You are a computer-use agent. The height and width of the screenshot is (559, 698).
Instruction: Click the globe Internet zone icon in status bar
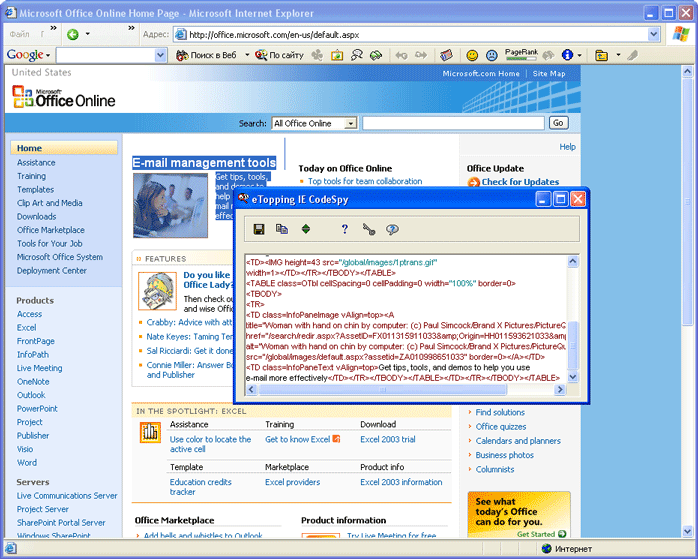(x=546, y=549)
